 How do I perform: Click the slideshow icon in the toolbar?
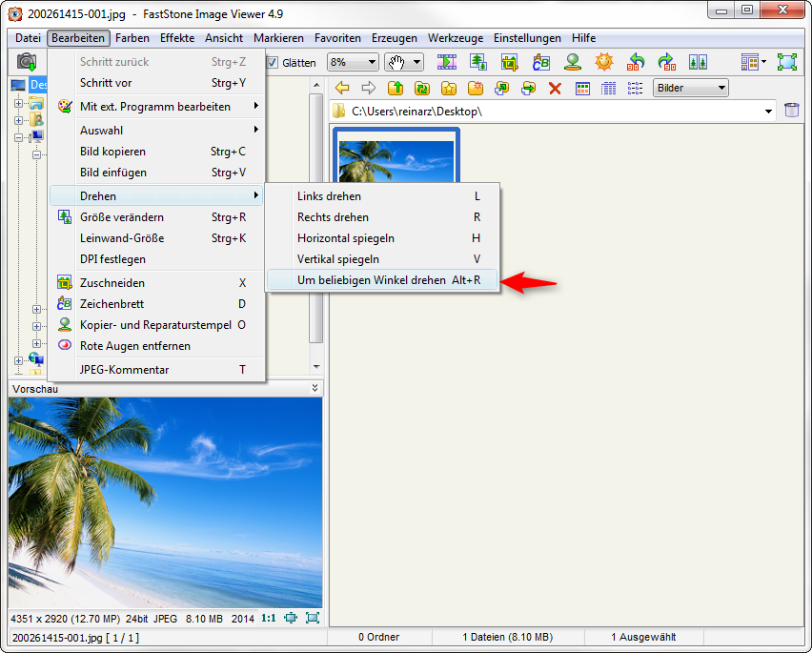(x=446, y=63)
